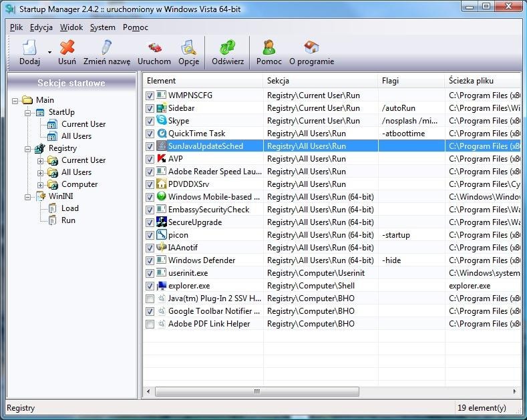Enable the Java(tm) Plug-In 2 SSV checkbox
Viewport: 527px width, 420px height.
coord(150,298)
